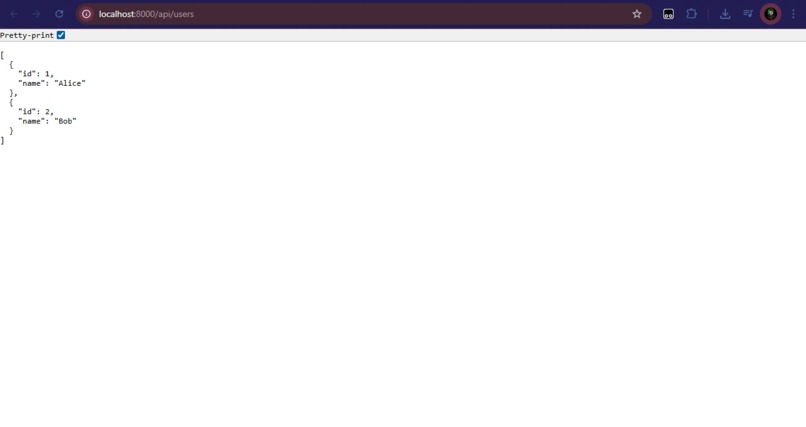Click the "Alice" name value
Image resolution: width=806 pixels, height=427 pixels.
click(70, 83)
